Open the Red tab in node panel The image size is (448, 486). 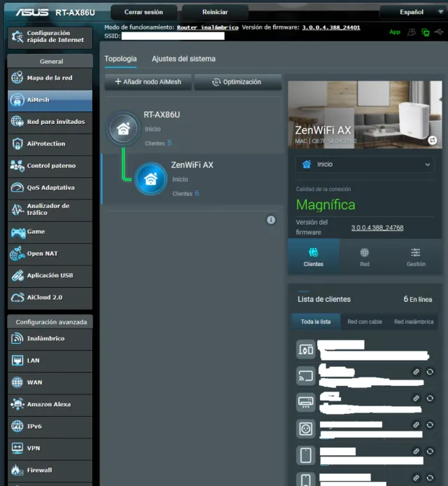point(365,256)
